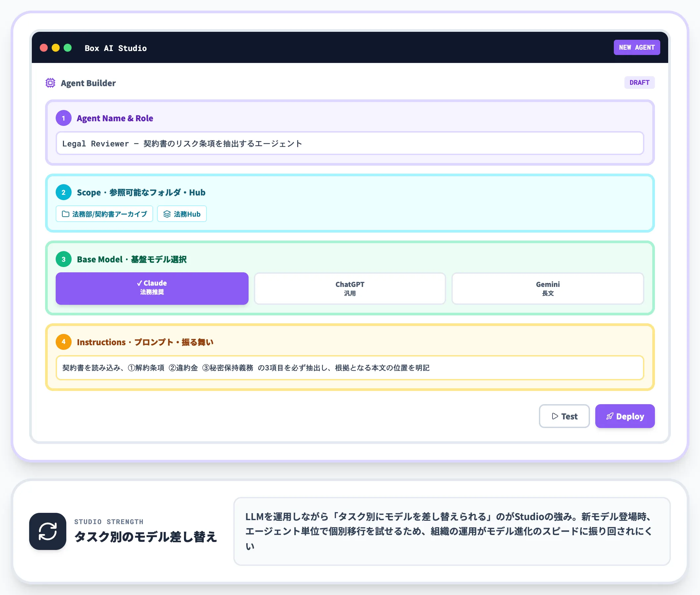Click the yellow minimize window dot
The height and width of the screenshot is (595, 700).
point(56,48)
